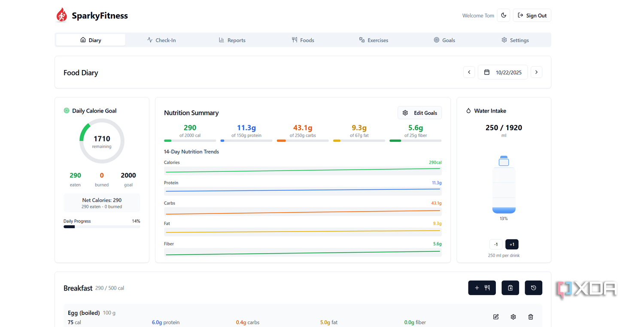Select the Exercises tab
Image resolution: width=644 pixels, height=327 pixels.
[x=374, y=40]
